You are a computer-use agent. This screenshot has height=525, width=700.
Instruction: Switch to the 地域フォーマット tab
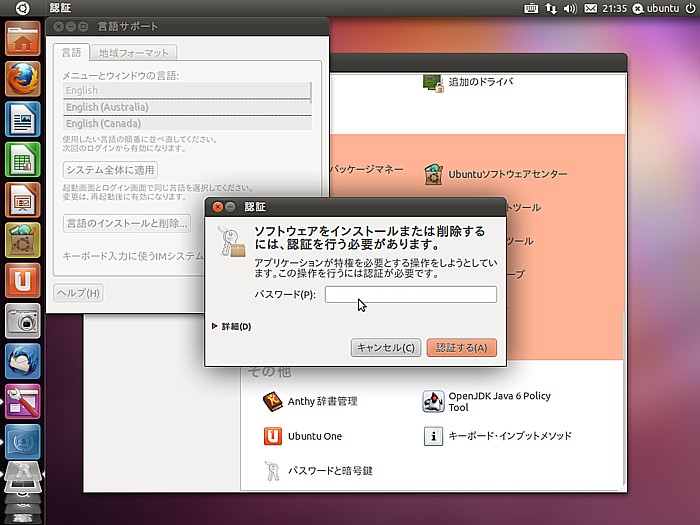click(x=133, y=53)
